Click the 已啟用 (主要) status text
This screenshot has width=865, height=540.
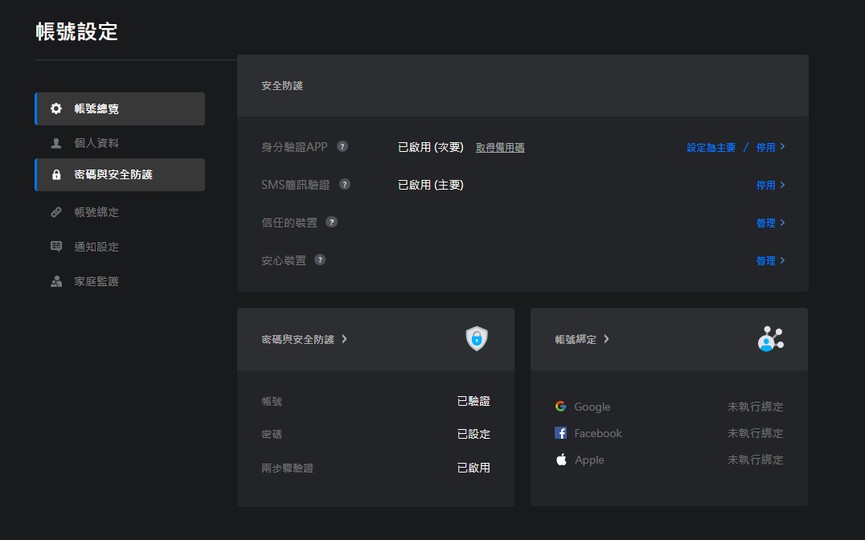point(431,185)
